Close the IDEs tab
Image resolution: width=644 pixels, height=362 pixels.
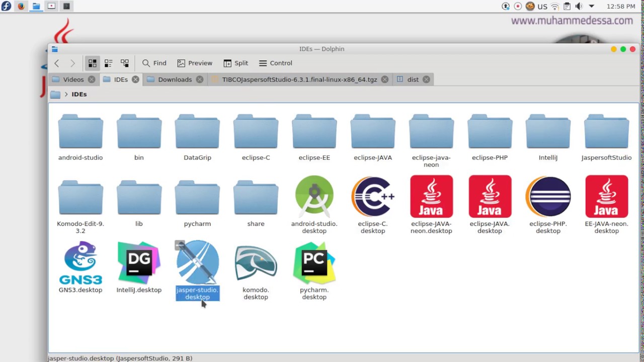(135, 79)
